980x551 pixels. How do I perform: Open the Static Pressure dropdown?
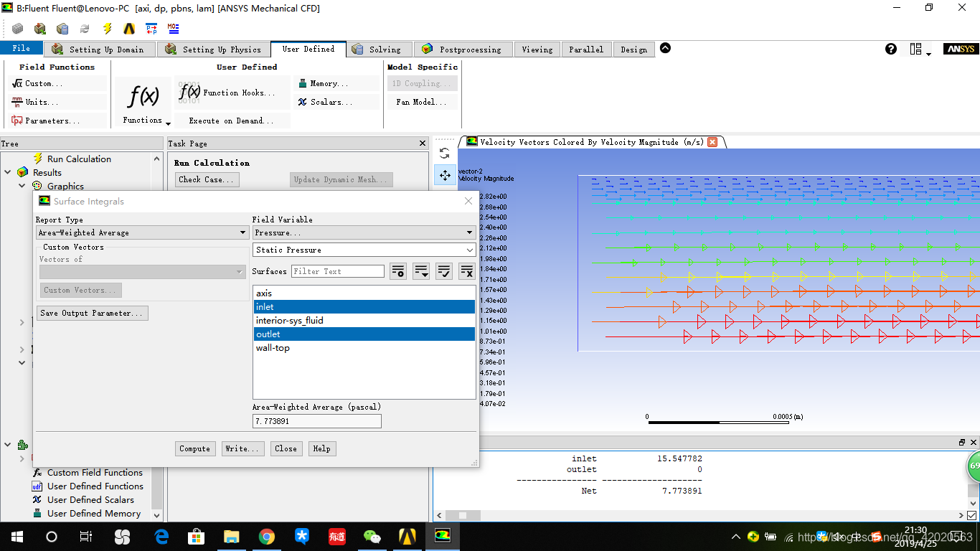364,250
